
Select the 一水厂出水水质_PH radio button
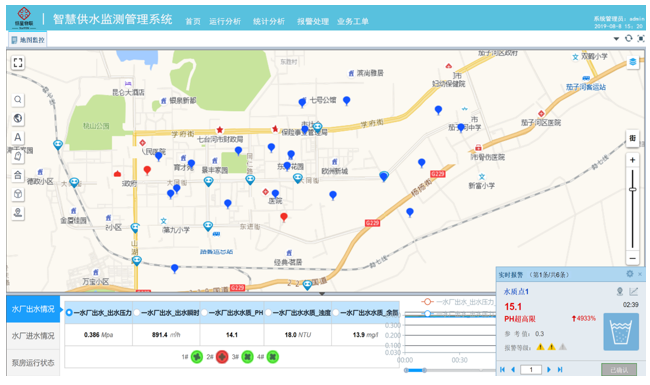pyautogui.click(x=204, y=313)
